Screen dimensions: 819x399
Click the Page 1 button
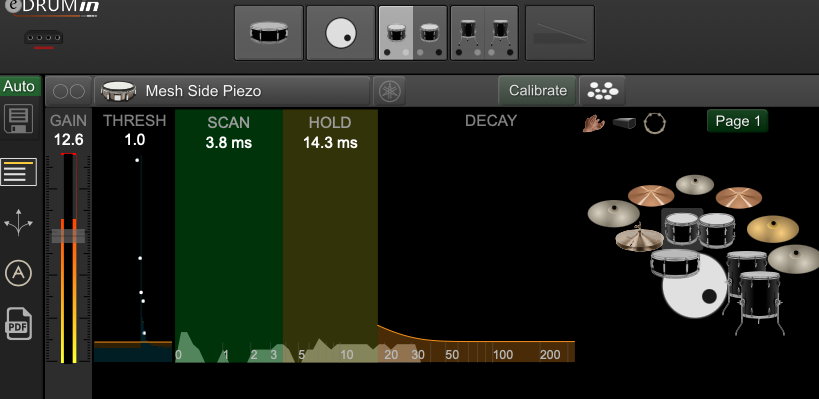point(738,121)
